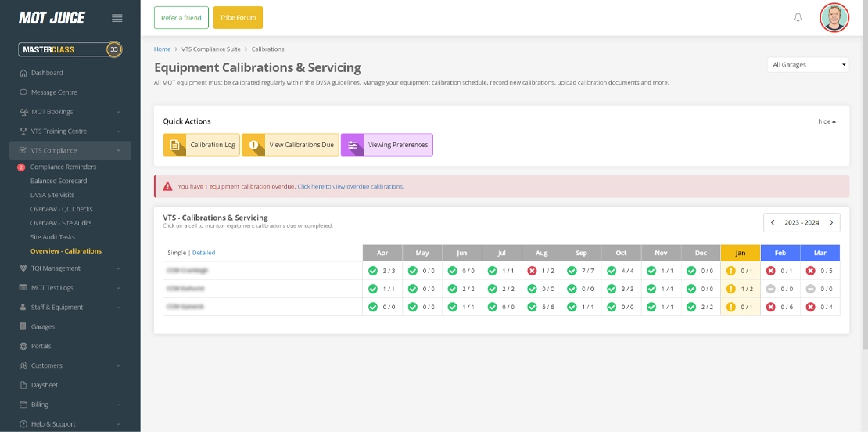
Task: Click second row Jan cell 1 / 2
Action: coord(740,289)
